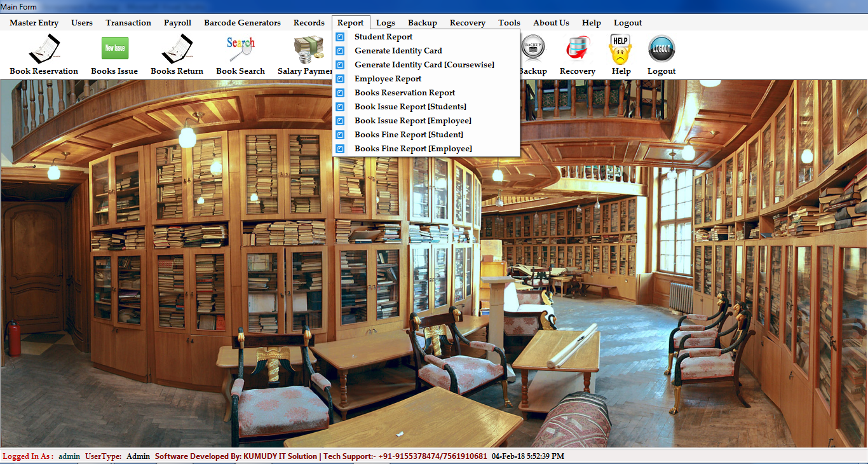Open the Barcode Generators menu
868x464 pixels.
tap(242, 23)
